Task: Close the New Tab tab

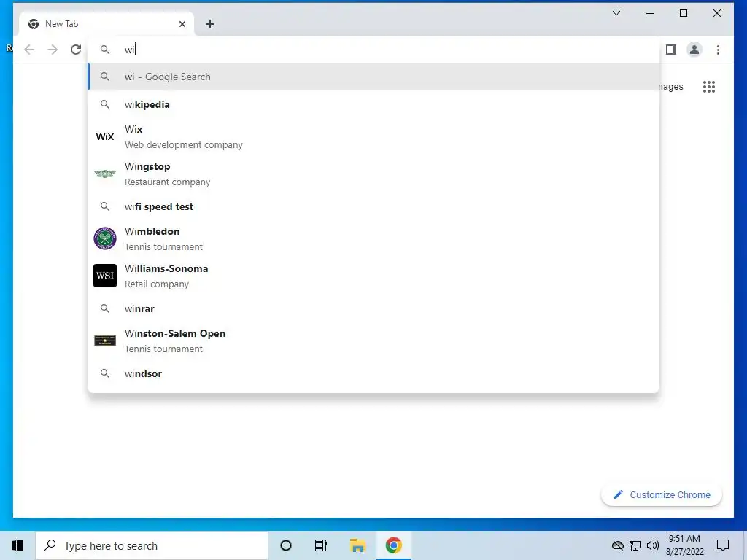Action: click(182, 24)
